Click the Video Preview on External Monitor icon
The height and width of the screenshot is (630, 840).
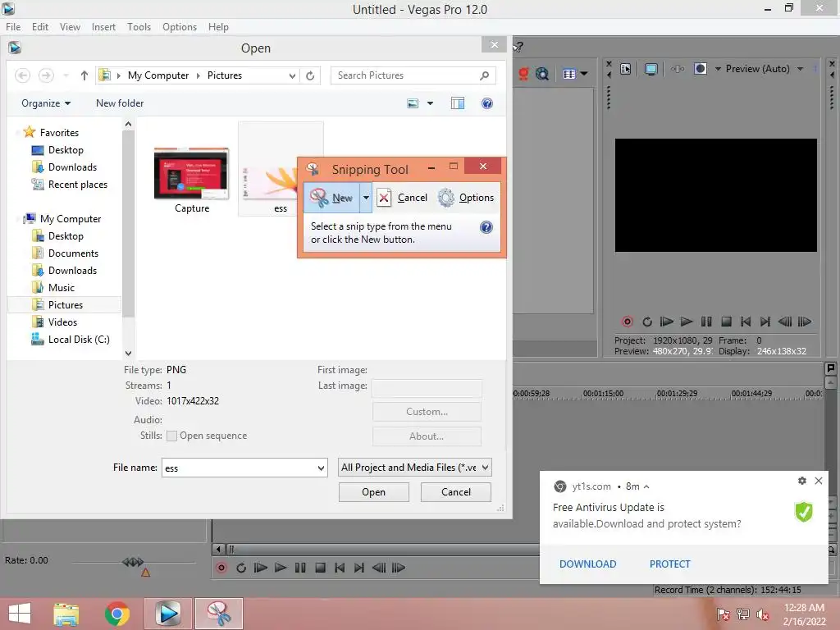[651, 69]
